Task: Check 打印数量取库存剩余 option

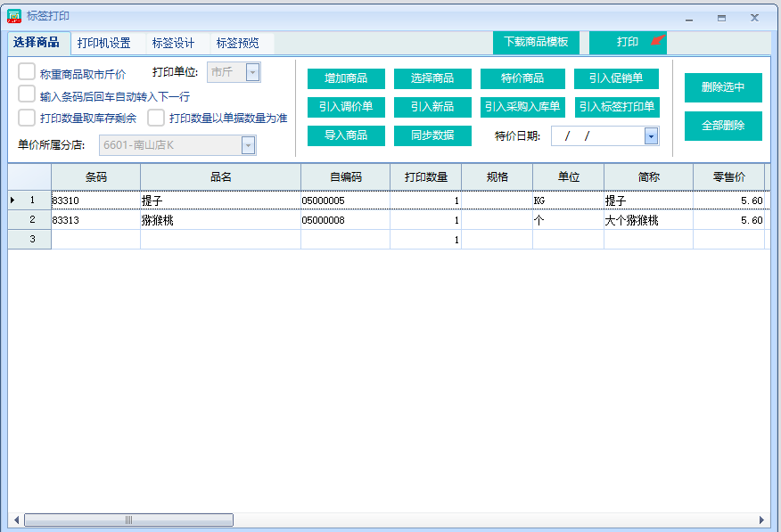Action: click(27, 118)
